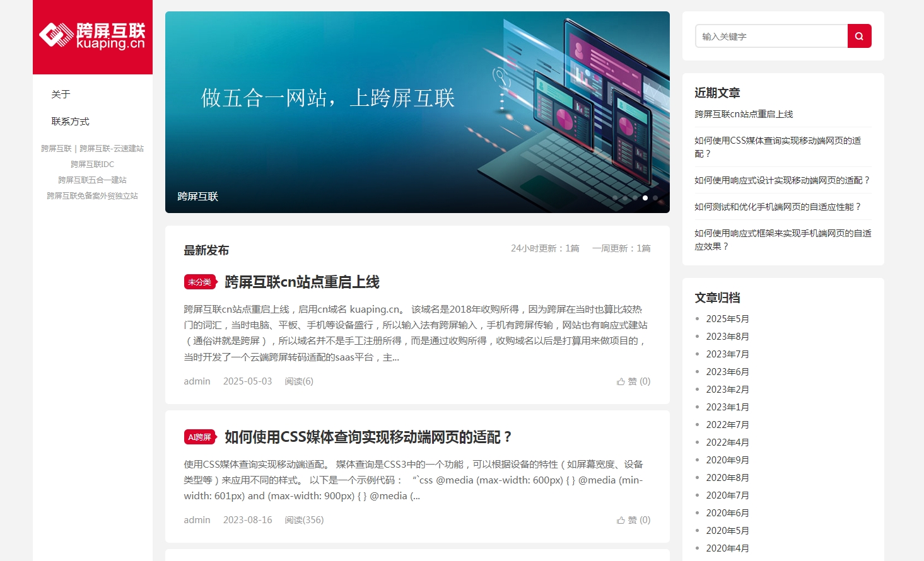Open recent article 如何使用响应式设计实现移动端网页的适配
The width and height of the screenshot is (924, 561).
(782, 180)
